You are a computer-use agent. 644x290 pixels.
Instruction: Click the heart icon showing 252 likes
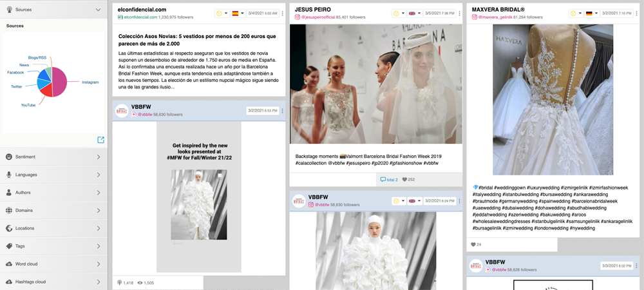pyautogui.click(x=404, y=180)
